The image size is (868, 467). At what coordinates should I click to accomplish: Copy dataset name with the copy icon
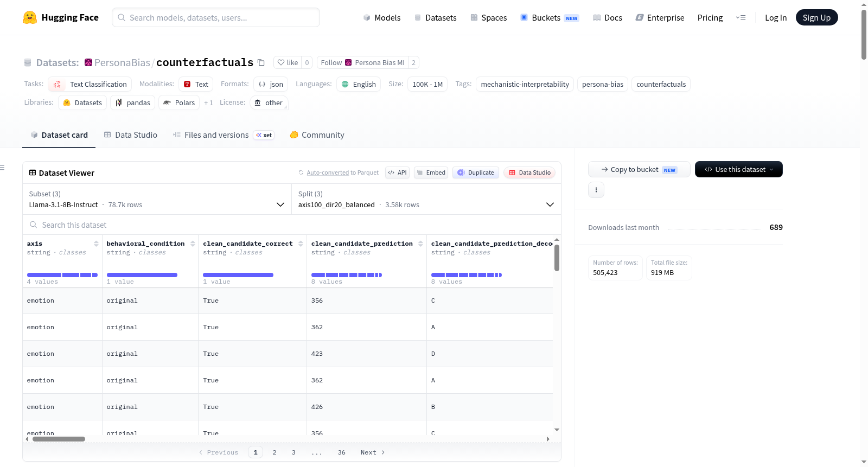[261, 62]
